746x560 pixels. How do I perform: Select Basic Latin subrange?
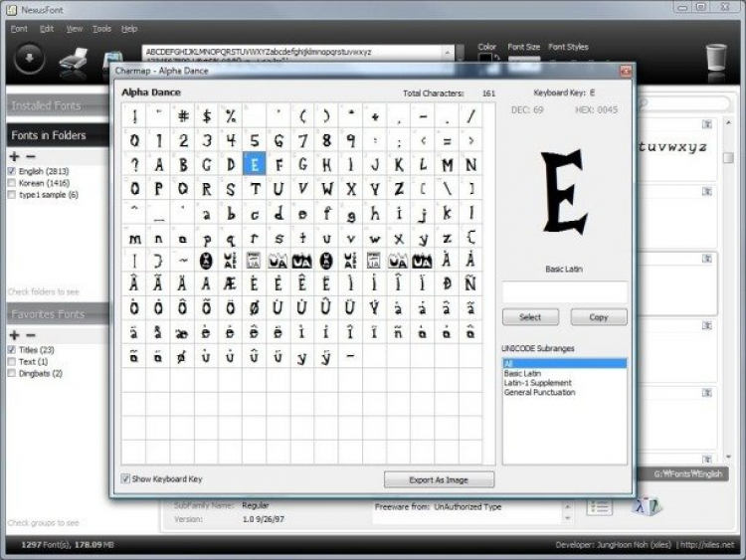(x=564, y=373)
